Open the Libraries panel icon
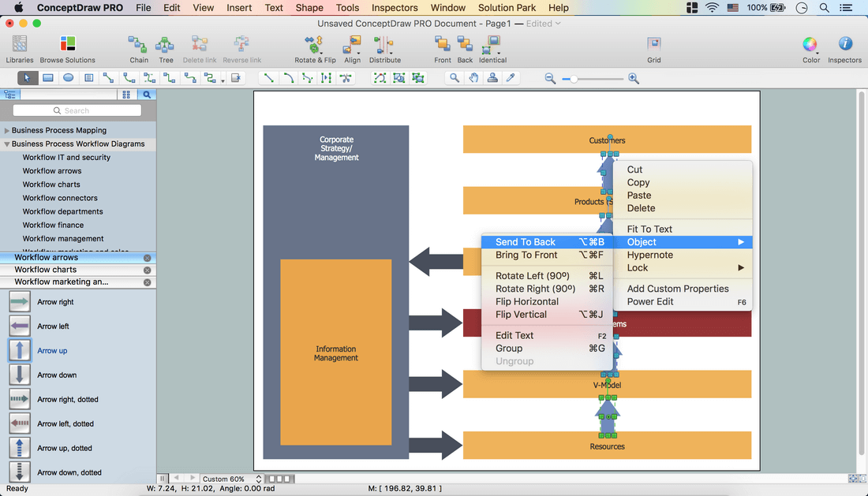This screenshot has width=868, height=496. point(20,44)
